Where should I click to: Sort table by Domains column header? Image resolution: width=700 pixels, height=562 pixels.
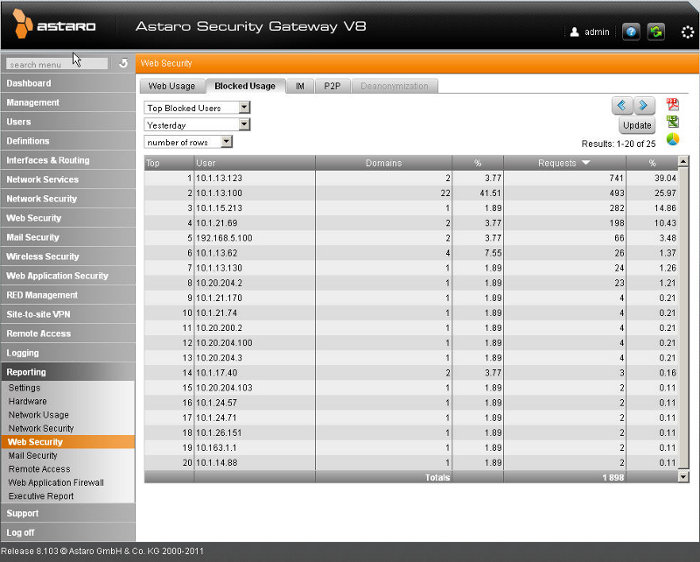tap(384, 163)
